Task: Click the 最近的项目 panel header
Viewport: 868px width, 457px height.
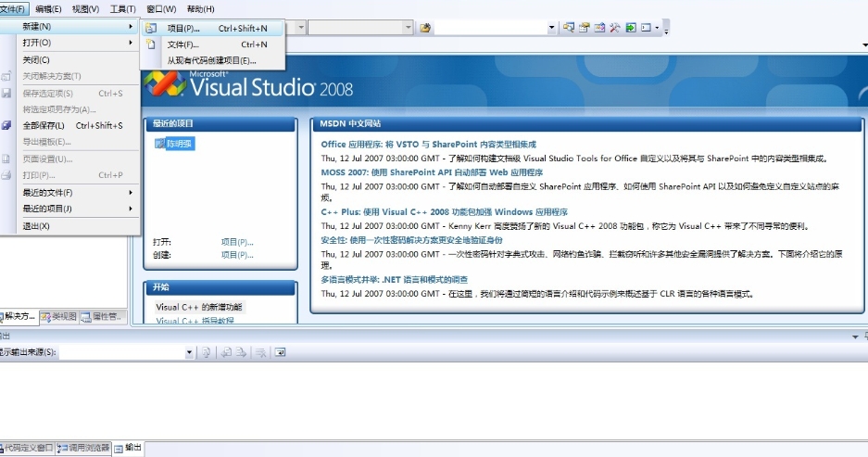Action: tap(220, 124)
